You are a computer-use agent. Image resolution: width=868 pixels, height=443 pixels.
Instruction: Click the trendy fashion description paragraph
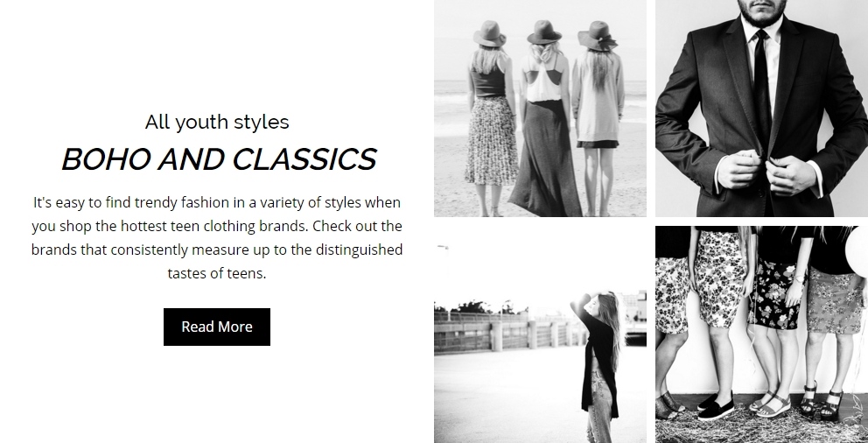217,237
